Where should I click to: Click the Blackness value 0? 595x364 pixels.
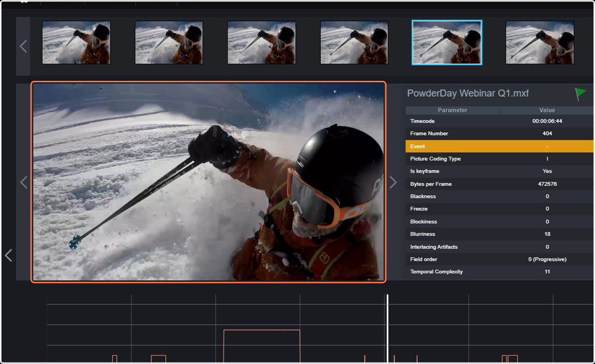547,196
